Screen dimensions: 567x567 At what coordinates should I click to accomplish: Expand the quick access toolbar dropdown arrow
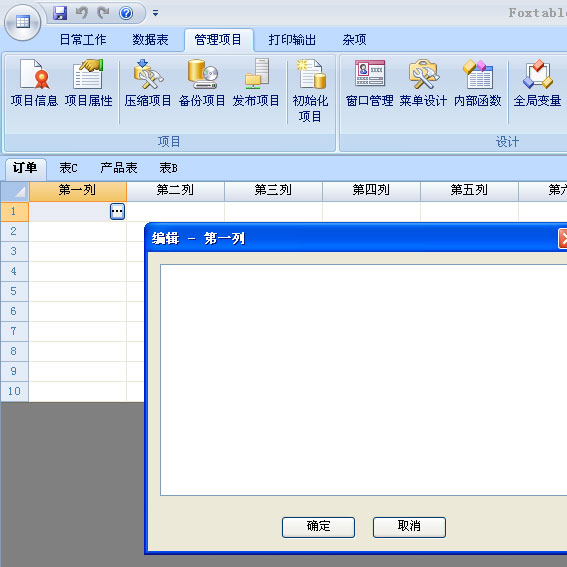tap(155, 13)
